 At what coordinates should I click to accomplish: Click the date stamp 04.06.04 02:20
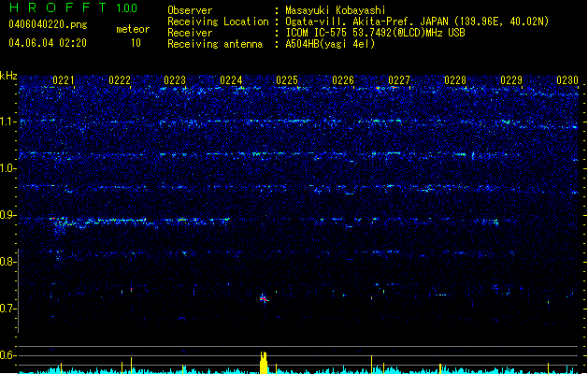[48, 43]
